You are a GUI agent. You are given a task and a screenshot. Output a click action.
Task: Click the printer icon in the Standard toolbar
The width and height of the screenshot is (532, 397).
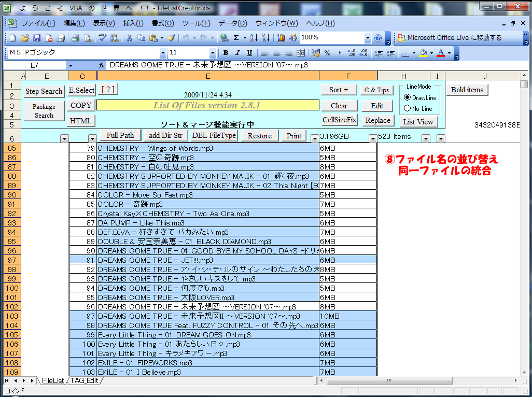tap(75, 38)
